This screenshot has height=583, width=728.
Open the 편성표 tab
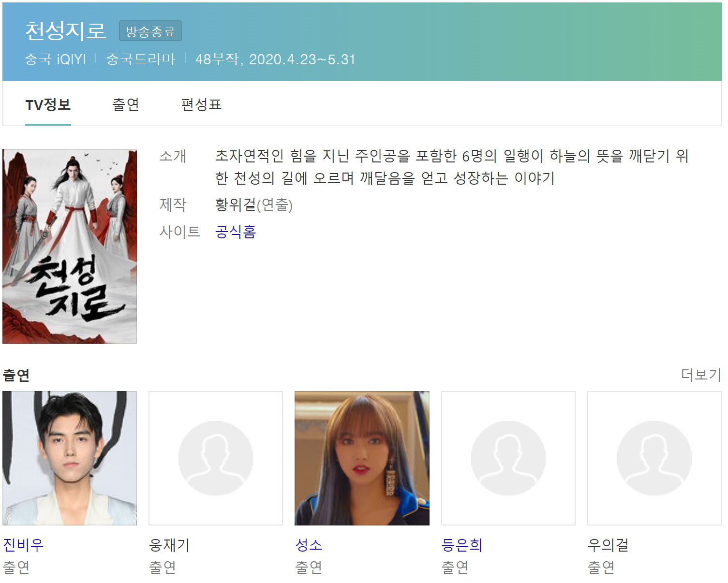pyautogui.click(x=201, y=104)
